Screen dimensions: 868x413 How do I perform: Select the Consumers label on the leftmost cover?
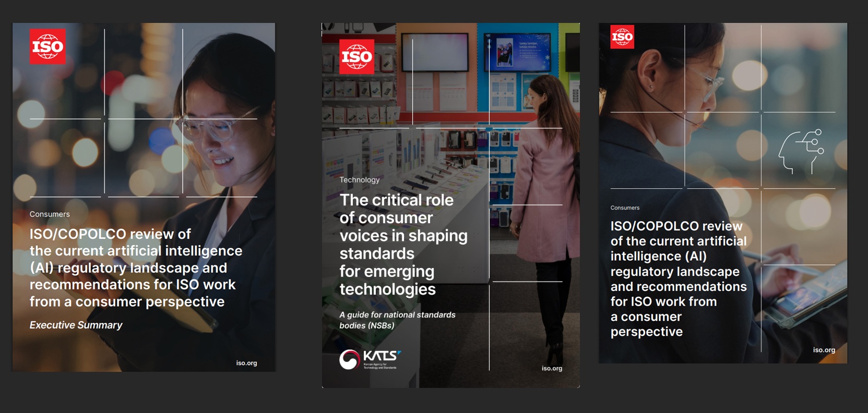pos(50,214)
